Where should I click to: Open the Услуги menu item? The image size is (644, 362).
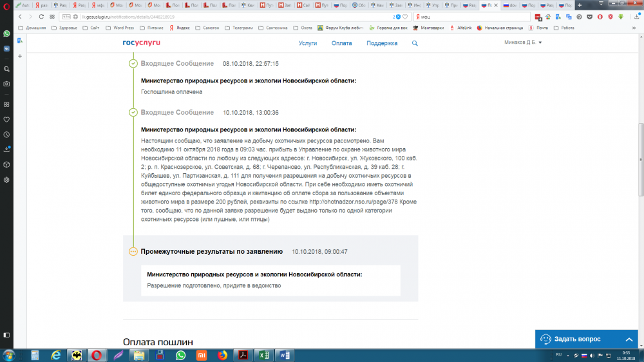coord(308,43)
